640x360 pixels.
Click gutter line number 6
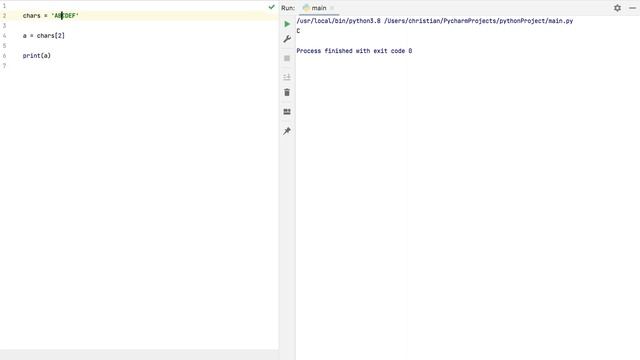tap(4, 56)
